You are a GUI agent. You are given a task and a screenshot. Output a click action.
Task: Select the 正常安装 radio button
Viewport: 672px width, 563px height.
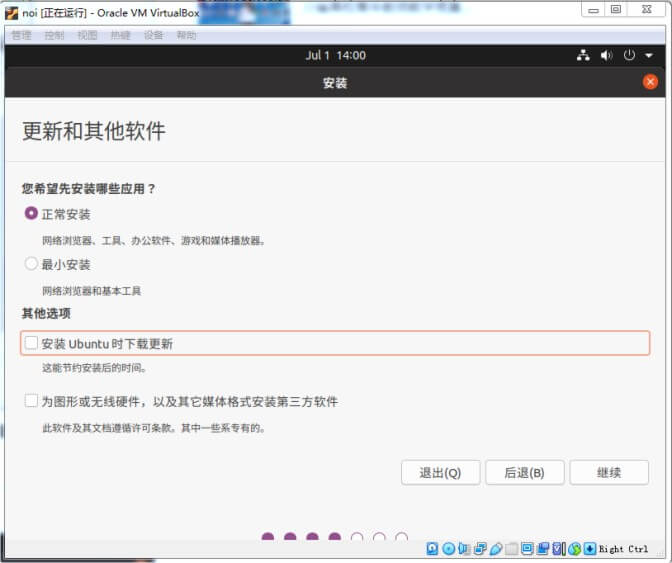click(x=31, y=213)
